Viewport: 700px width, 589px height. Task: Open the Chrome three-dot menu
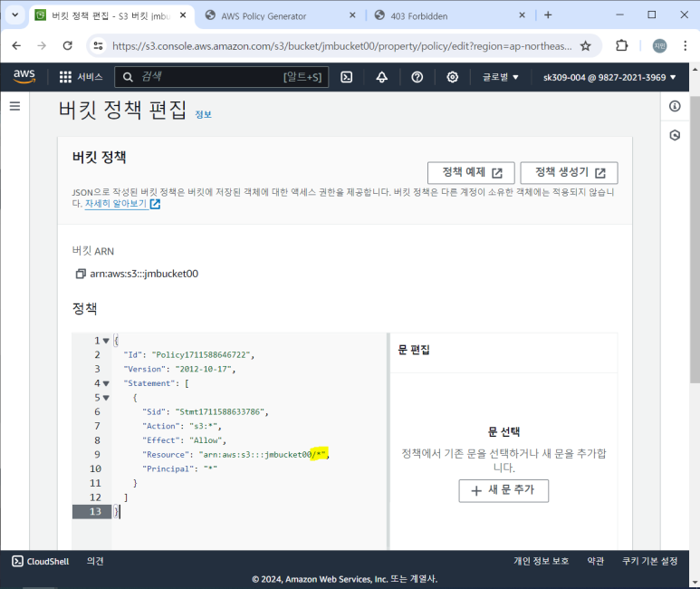click(x=685, y=45)
